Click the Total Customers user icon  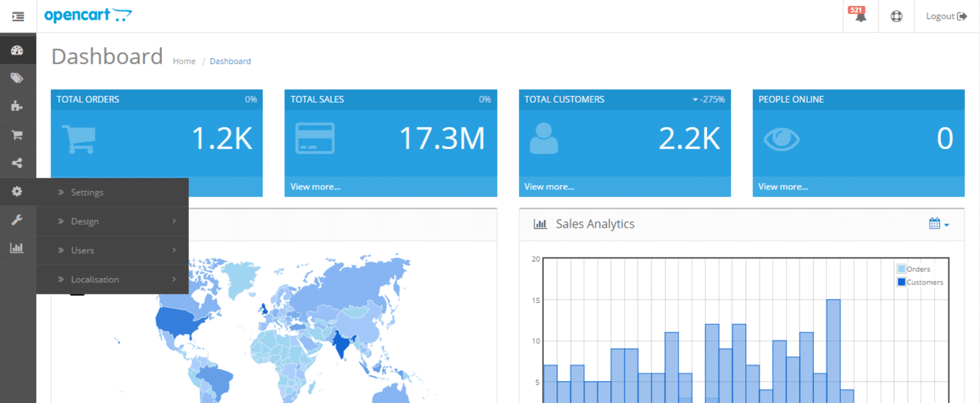544,138
